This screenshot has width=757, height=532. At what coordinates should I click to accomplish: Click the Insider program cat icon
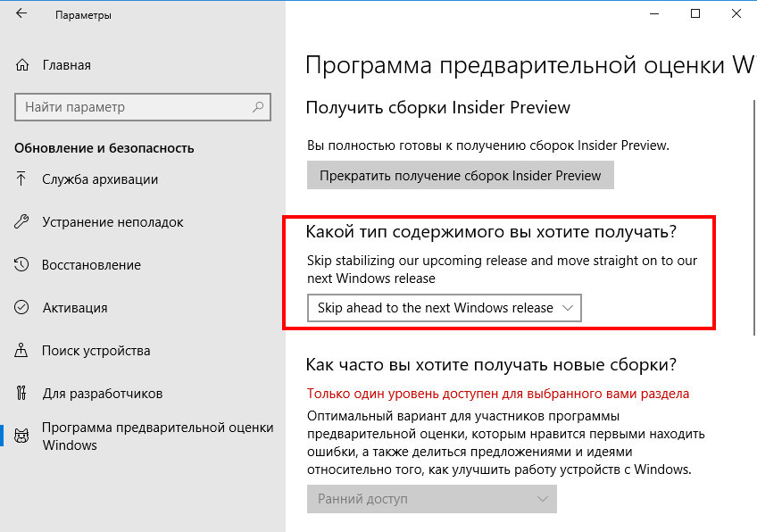[x=21, y=436]
